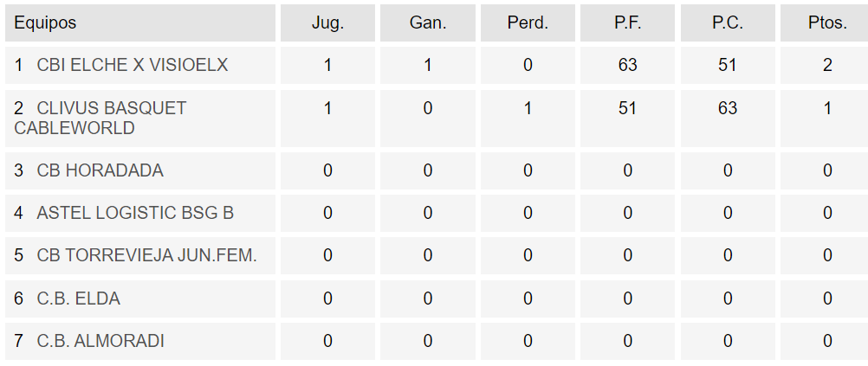868x366 pixels.
Task: Select the P.C. column header
Action: [728, 22]
